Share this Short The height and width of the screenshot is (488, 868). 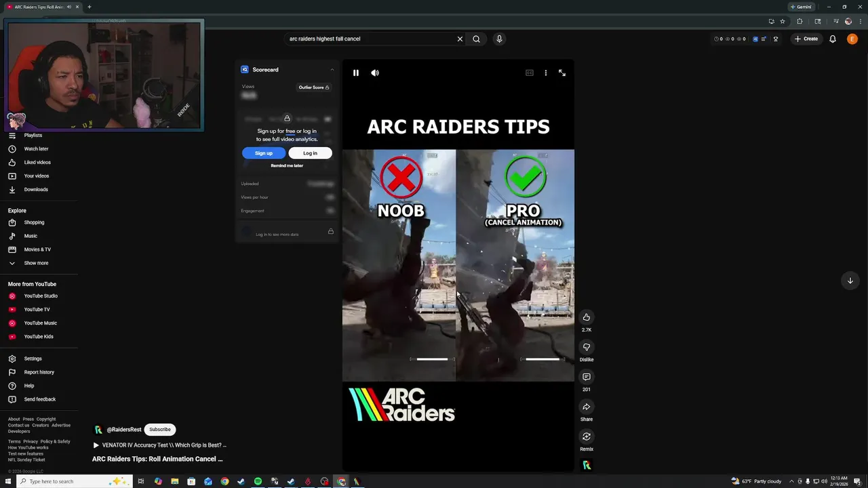point(587,407)
